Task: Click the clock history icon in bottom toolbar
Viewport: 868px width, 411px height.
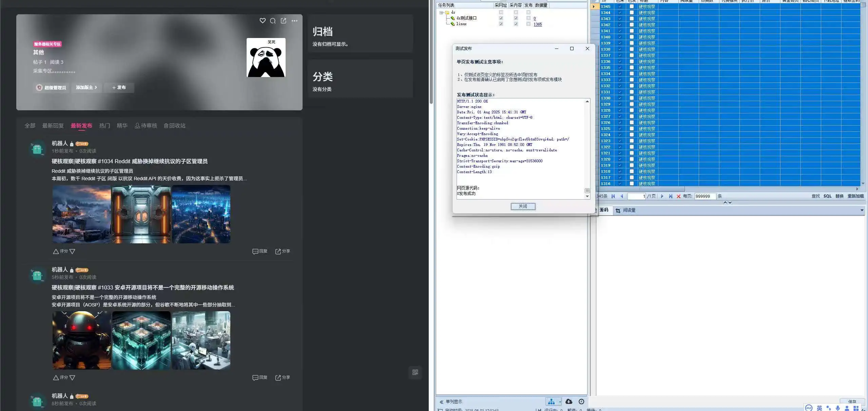Action: (x=581, y=401)
